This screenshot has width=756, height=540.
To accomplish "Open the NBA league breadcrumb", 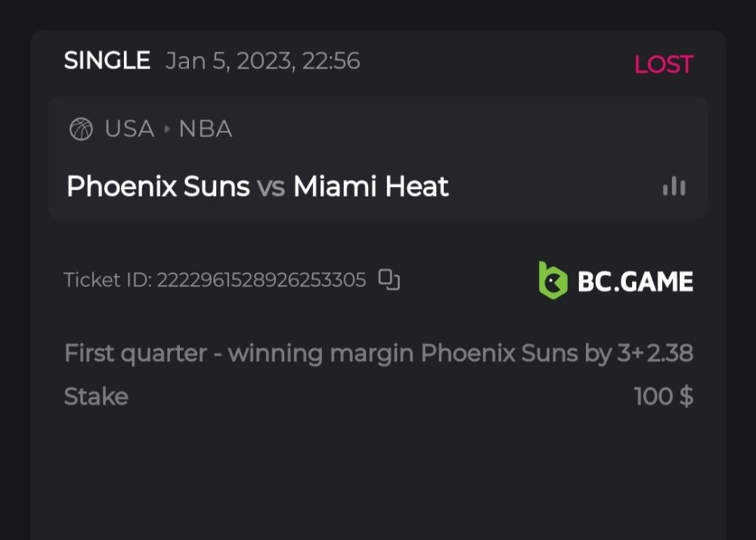I will tap(205, 129).
